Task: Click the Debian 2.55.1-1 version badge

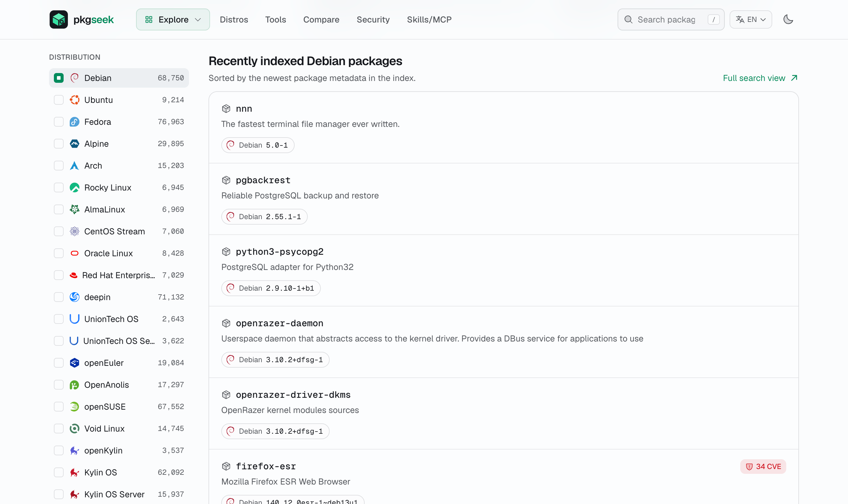Action: 264,217
